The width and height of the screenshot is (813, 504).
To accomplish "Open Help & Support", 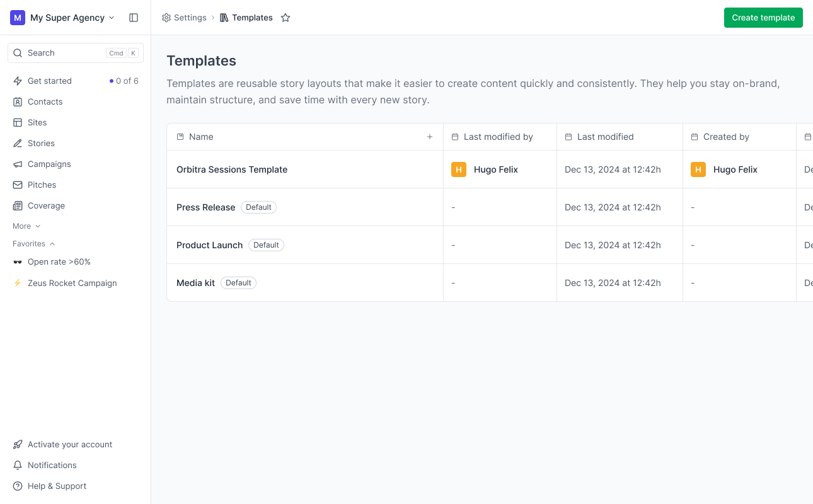I will pos(57,486).
